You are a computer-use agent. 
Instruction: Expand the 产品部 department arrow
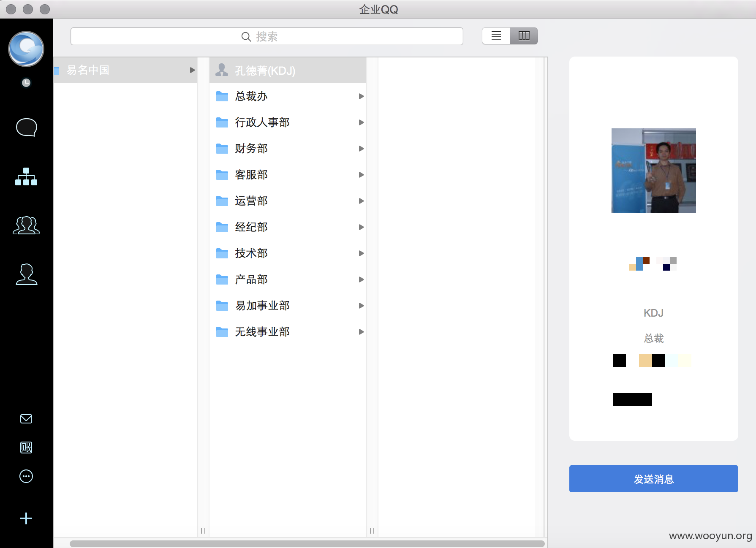click(x=361, y=279)
